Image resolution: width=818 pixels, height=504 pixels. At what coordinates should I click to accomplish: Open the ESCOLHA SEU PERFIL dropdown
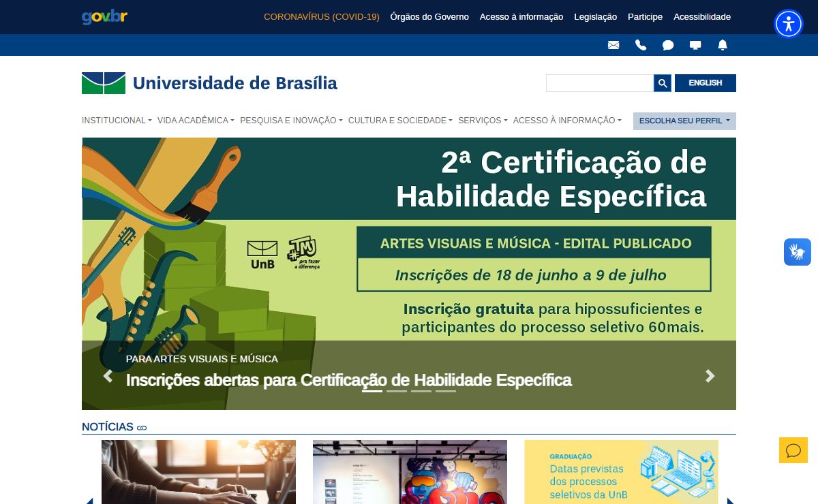[684, 121]
